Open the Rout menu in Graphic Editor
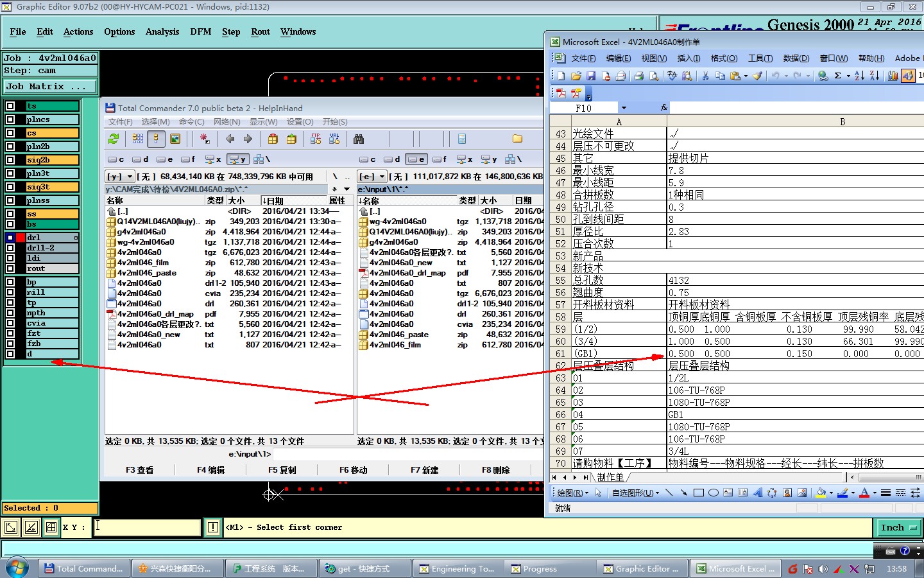924x578 pixels. (x=261, y=31)
